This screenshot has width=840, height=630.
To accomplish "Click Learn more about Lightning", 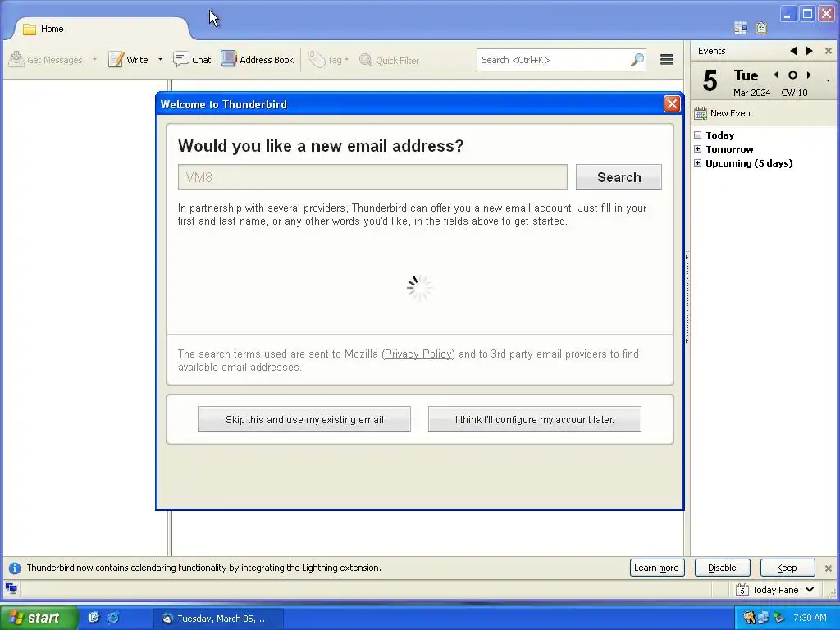I will (657, 568).
